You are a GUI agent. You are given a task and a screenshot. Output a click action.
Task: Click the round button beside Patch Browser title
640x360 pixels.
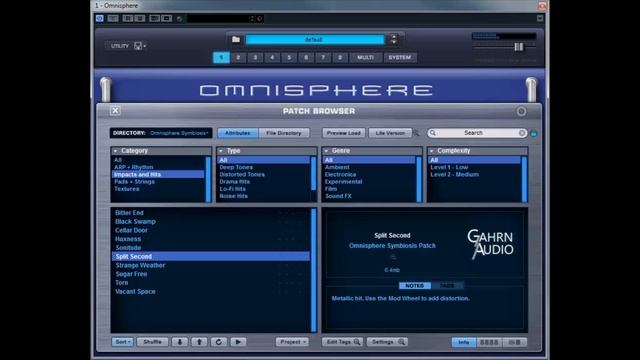521,111
